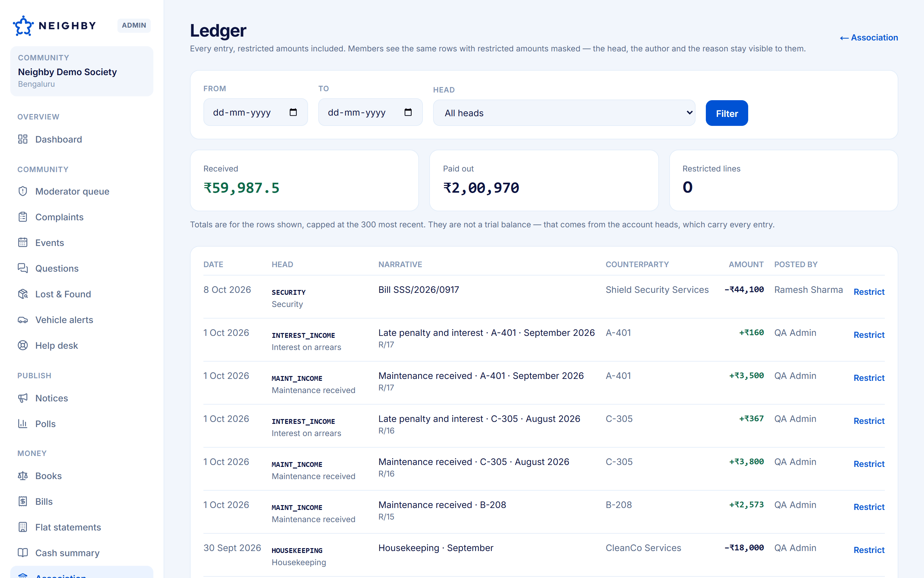
Task: Click the Paid out total '₹2,00,970'
Action: point(481,188)
